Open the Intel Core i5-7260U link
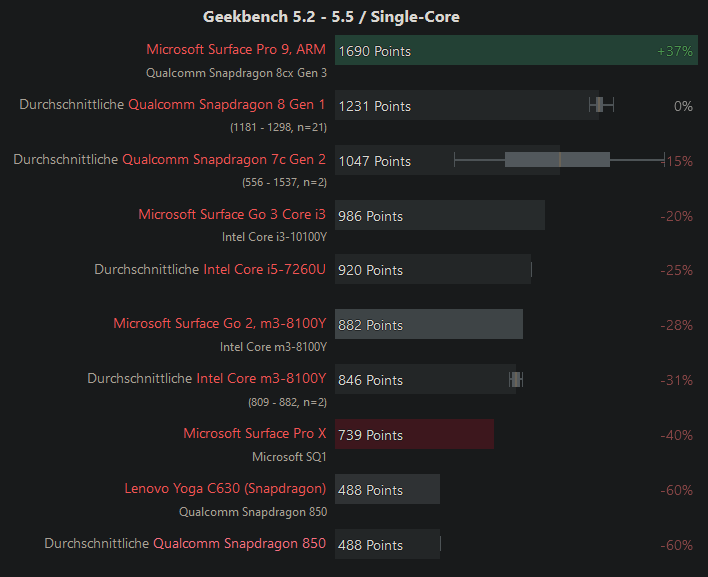The image size is (708, 577). (265, 270)
